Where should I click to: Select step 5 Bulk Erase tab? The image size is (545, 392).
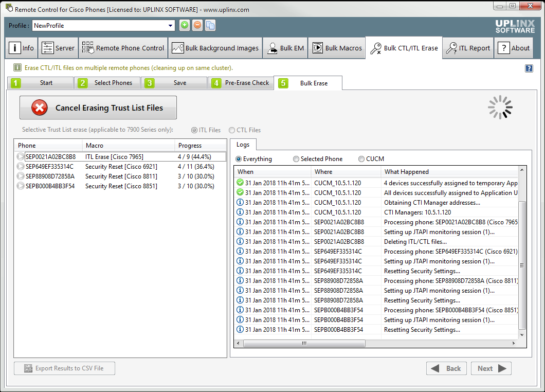308,83
